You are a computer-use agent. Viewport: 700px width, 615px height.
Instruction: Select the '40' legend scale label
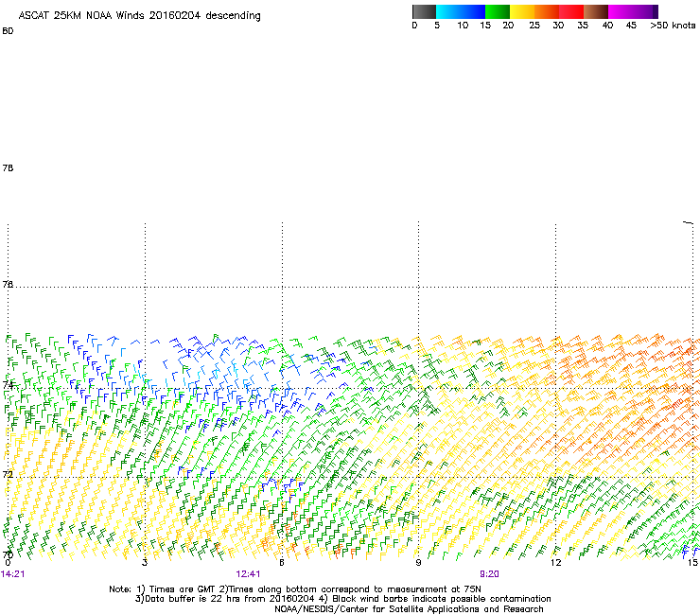click(x=607, y=26)
